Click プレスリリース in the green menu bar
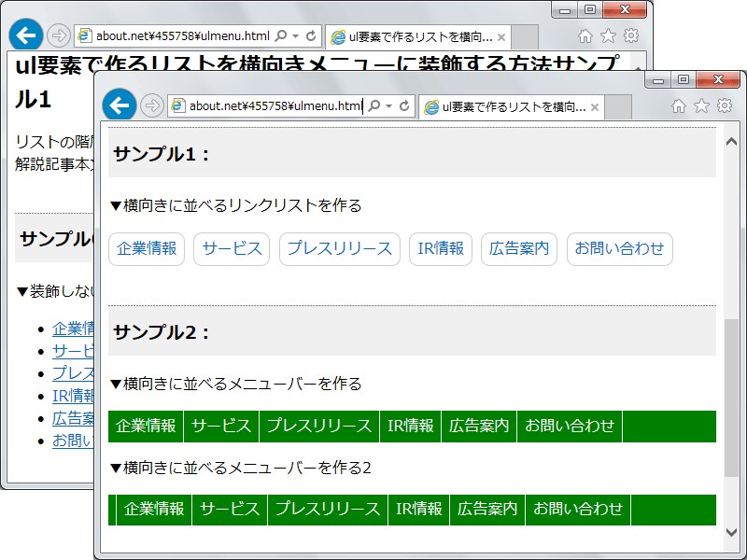Screen dimensions: 747x560 [318, 426]
